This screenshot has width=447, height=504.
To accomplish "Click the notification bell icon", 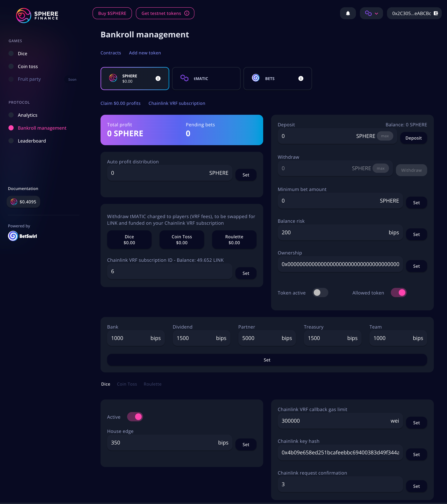I will pos(348,13).
